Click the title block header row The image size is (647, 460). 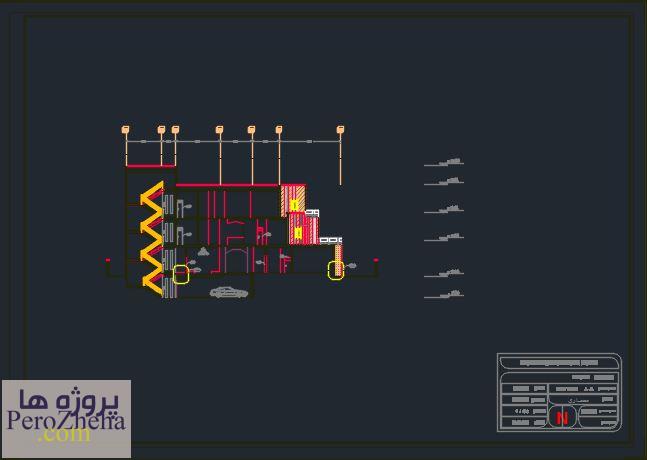[559, 362]
